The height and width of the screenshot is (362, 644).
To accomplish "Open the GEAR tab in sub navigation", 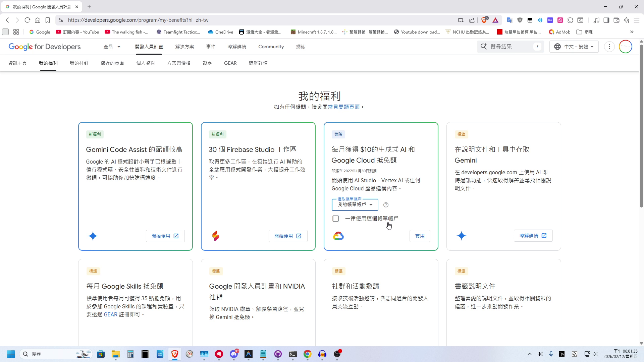I will click(230, 63).
